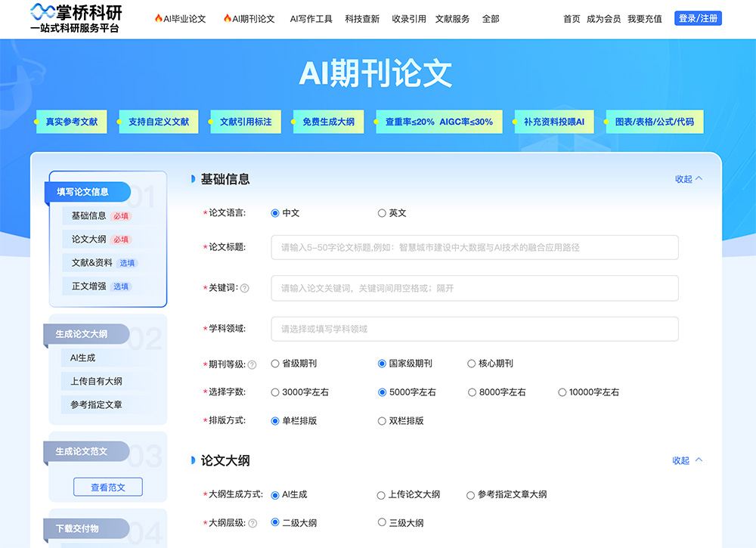Switch layout to 双栏排版

point(383,420)
